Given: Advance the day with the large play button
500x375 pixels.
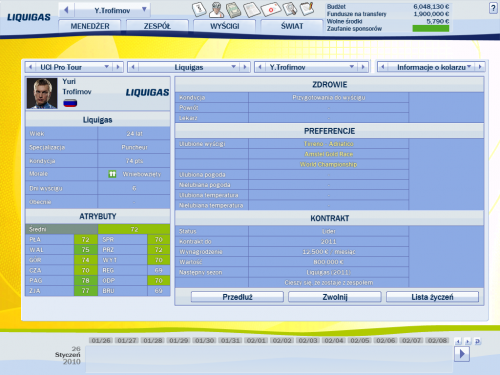Looking at the screenshot, I should pyautogui.click(x=462, y=354).
